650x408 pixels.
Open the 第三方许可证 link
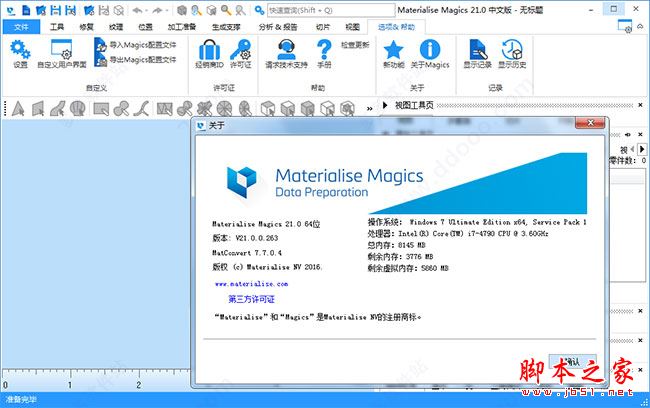point(251,299)
